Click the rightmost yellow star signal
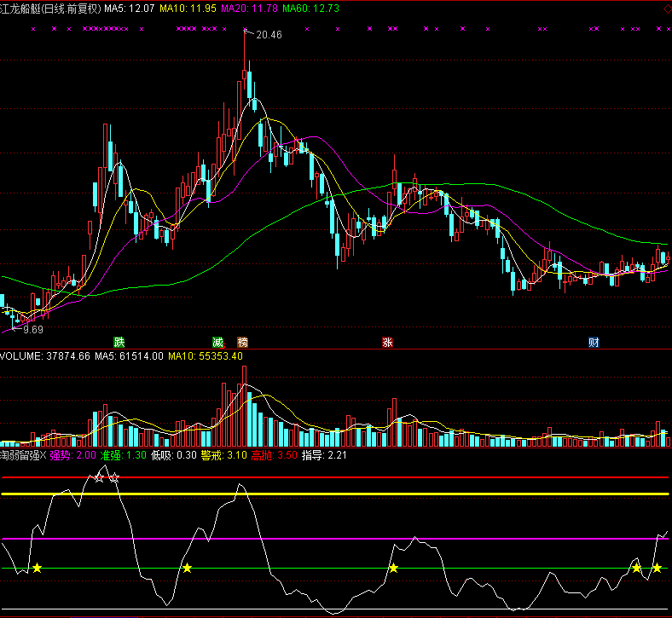Image resolution: width=672 pixels, height=618 pixels. click(657, 569)
